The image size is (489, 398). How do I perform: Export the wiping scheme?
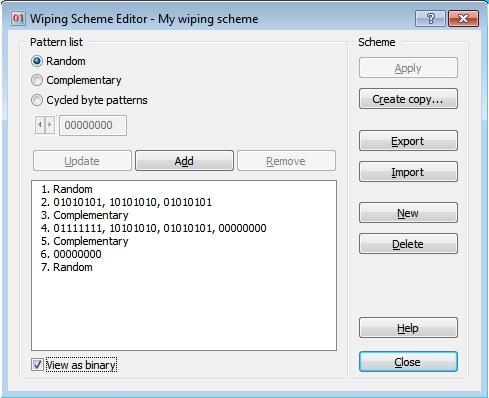(408, 141)
